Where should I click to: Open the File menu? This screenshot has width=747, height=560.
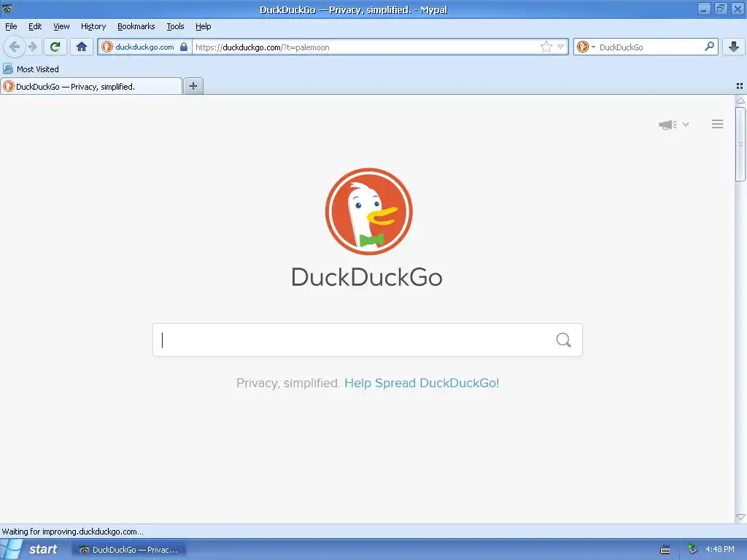[11, 26]
